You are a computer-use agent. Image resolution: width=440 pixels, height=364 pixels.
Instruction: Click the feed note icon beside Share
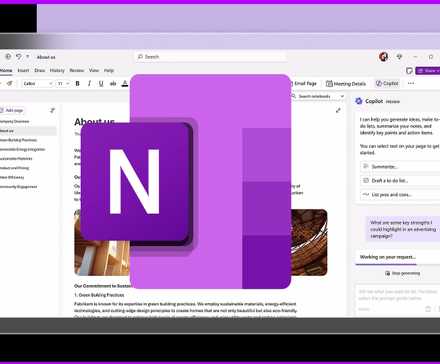tap(409, 71)
